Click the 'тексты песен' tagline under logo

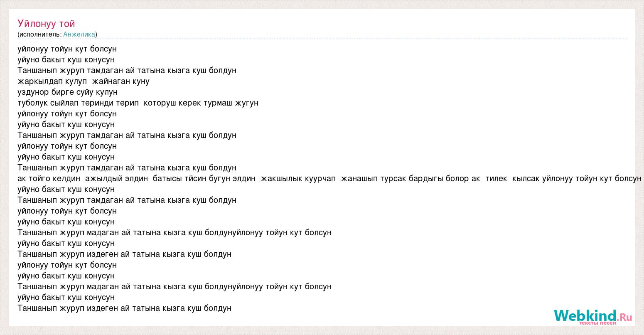click(x=597, y=323)
